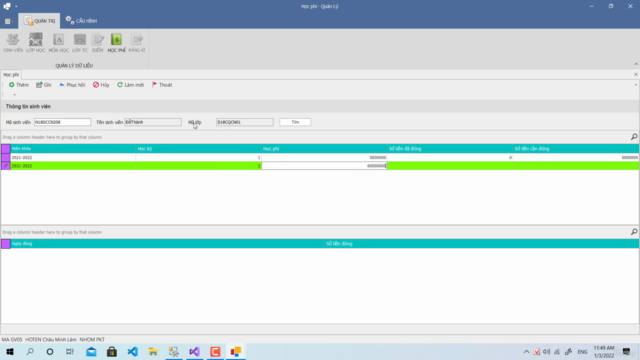The width and height of the screenshot is (640, 360).
Task: Open the toolbar customize dropdown arrow
Action: [x=14, y=95]
